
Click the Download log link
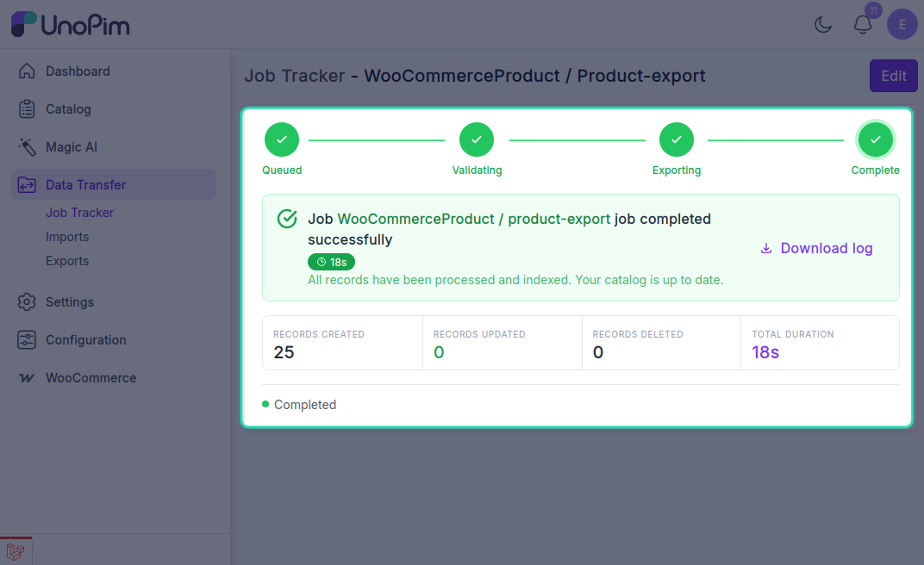pyautogui.click(x=817, y=248)
